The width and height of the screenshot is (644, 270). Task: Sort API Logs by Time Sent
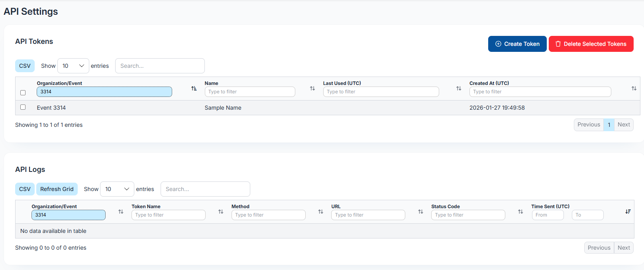click(x=628, y=212)
